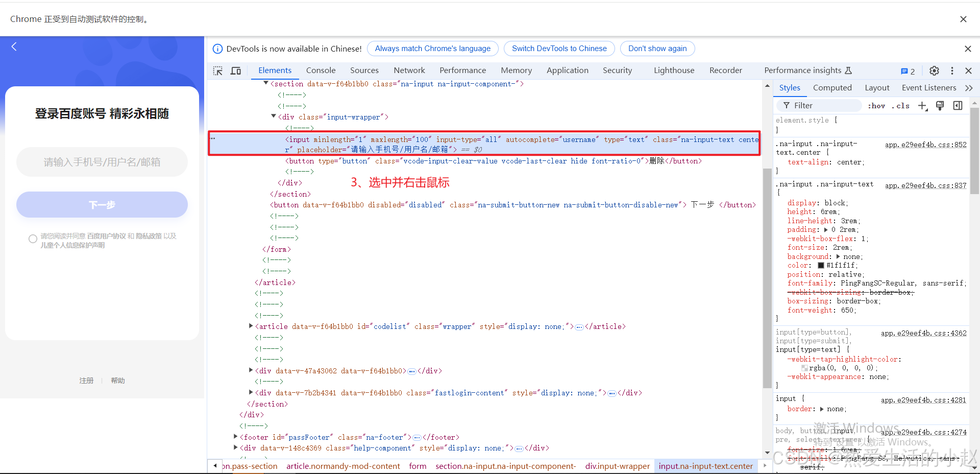
Task: Select the highlighted input element row
Action: pyautogui.click(x=484, y=144)
